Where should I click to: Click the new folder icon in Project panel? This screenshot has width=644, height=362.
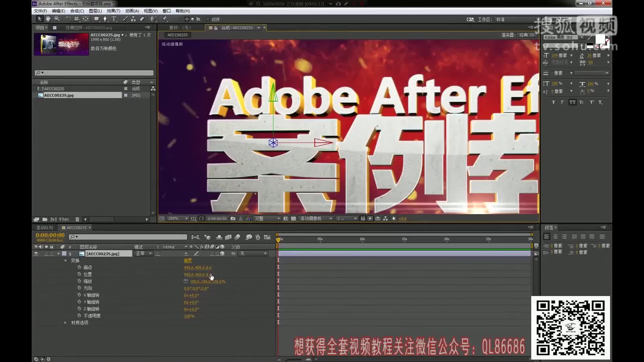[x=45, y=219]
